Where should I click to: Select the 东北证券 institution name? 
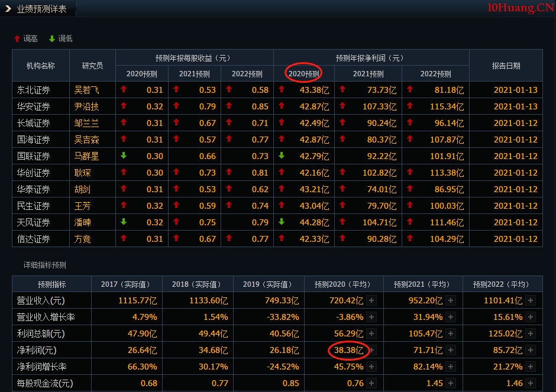[33, 90]
